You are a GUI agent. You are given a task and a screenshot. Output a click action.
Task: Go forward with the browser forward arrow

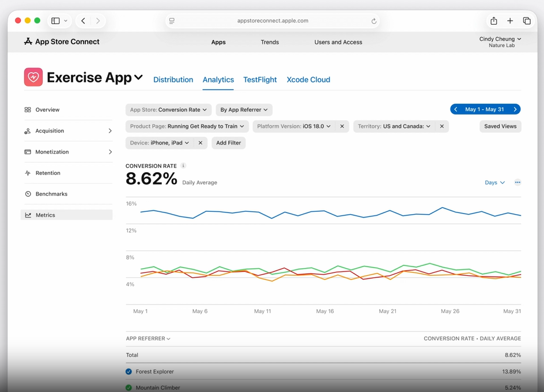pos(98,21)
